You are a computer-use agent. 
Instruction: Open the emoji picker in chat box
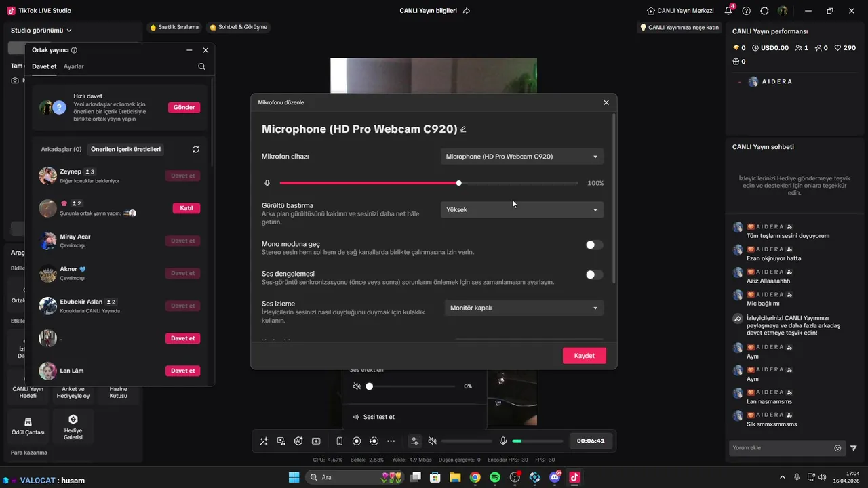pyautogui.click(x=837, y=448)
